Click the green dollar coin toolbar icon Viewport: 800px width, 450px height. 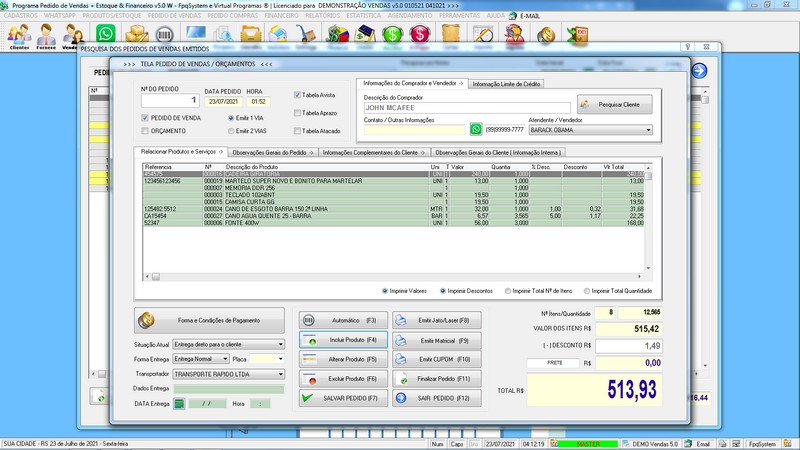392,34
